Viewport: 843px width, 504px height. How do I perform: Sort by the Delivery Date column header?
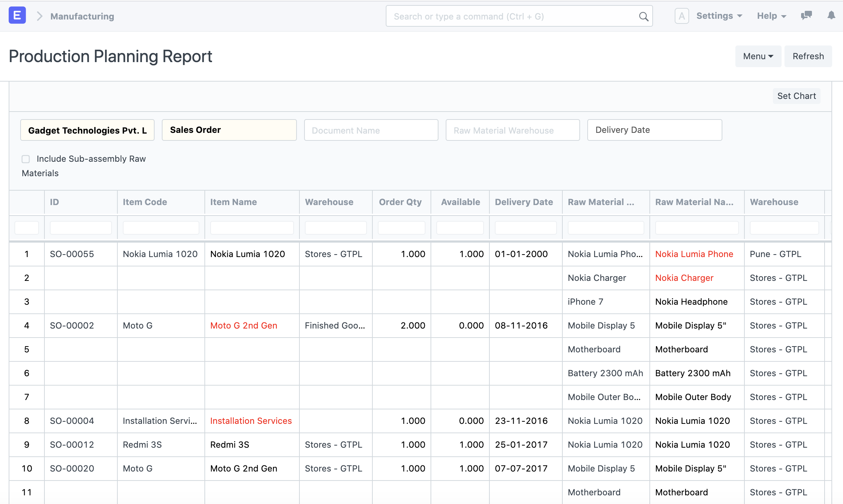524,202
